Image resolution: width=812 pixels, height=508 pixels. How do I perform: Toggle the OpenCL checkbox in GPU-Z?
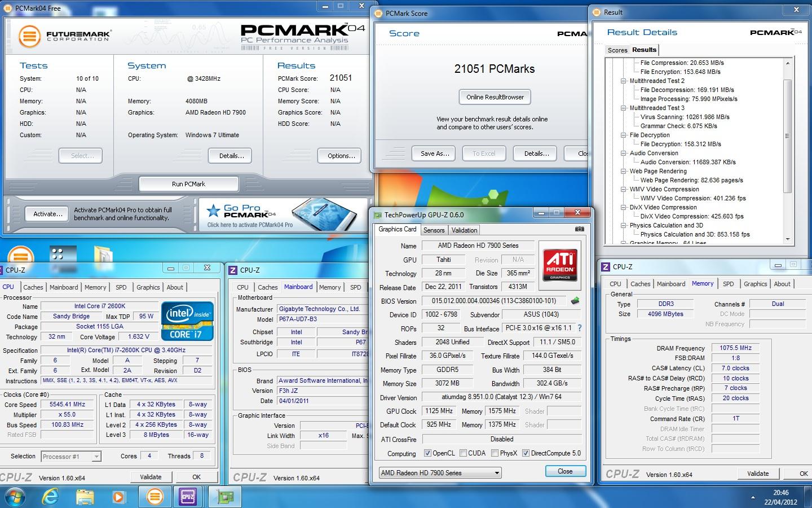[427, 453]
